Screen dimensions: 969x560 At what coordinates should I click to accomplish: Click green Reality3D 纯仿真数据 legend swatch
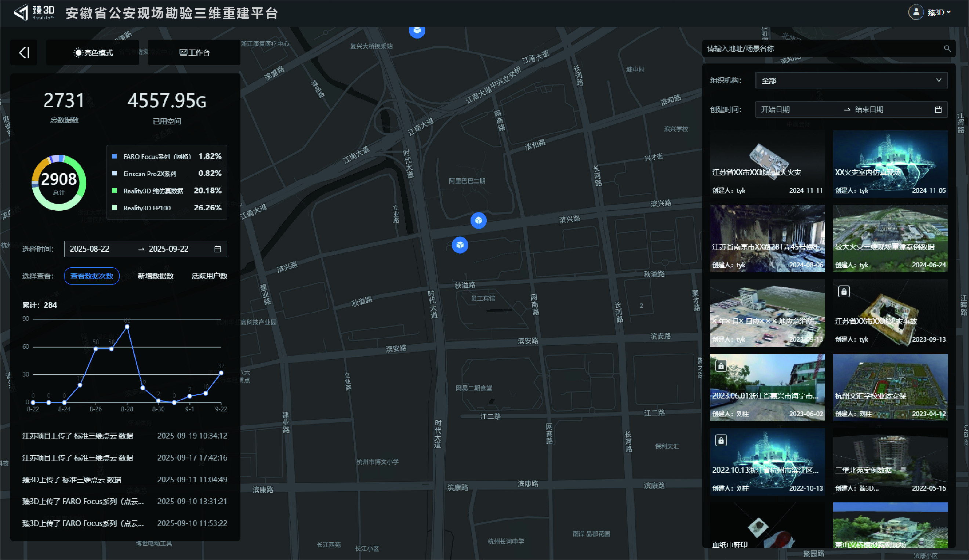click(x=114, y=190)
